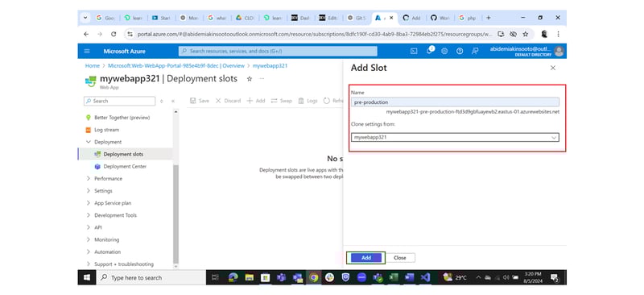Switch to the php browser tab
The width and height of the screenshot is (644, 295).
pyautogui.click(x=468, y=18)
